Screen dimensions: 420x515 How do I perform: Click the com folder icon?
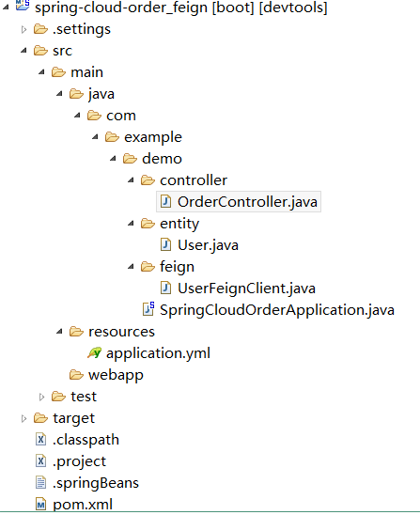[94, 116]
